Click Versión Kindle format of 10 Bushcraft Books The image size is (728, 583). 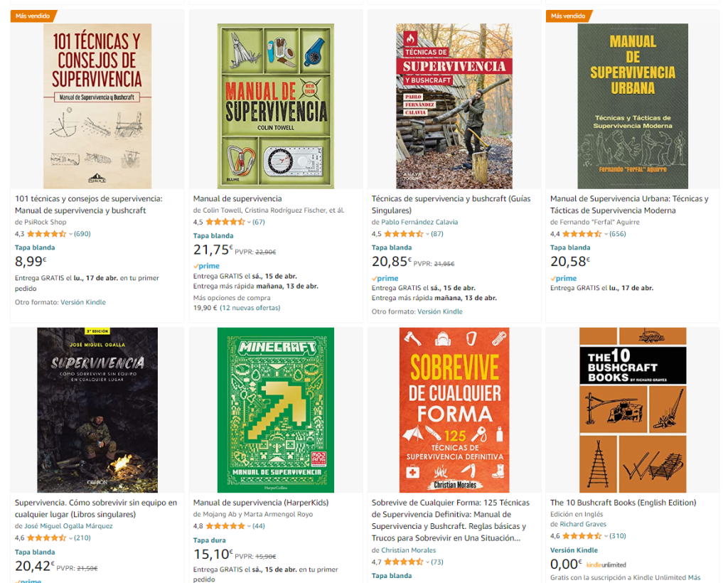point(574,550)
